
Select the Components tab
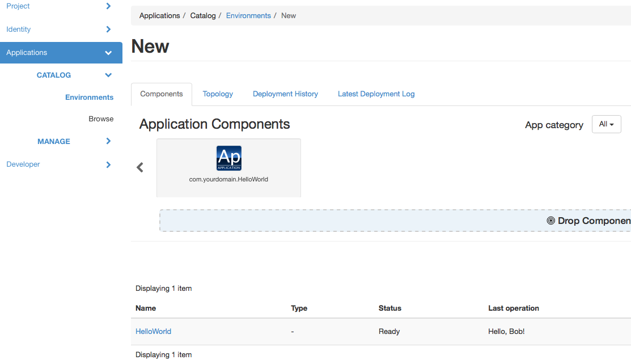162,94
